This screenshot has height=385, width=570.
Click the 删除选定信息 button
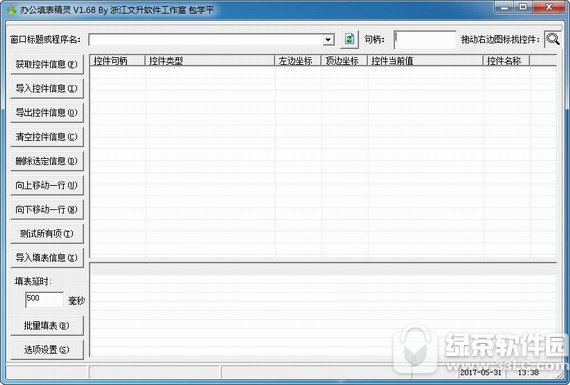click(47, 161)
